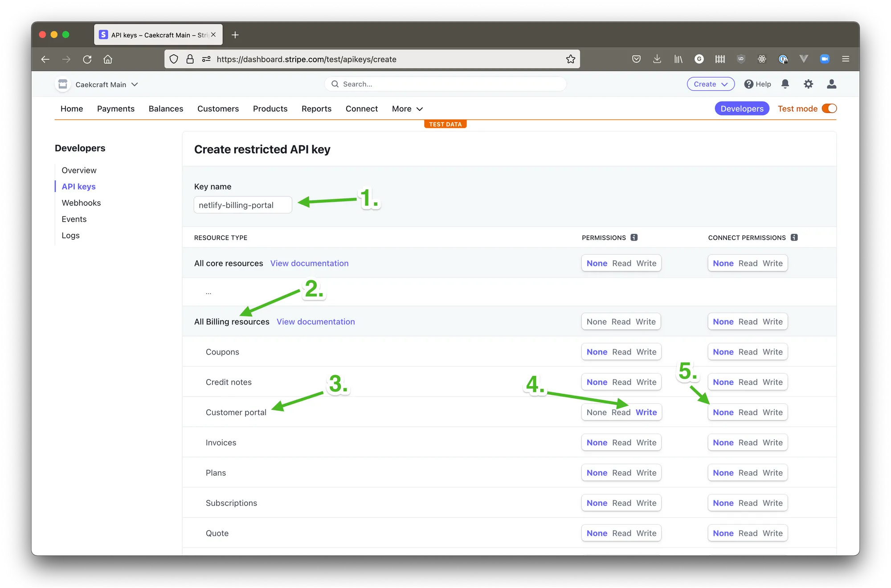This screenshot has width=891, height=588.
Task: Select Write permission for Customer portal
Action: (x=646, y=412)
